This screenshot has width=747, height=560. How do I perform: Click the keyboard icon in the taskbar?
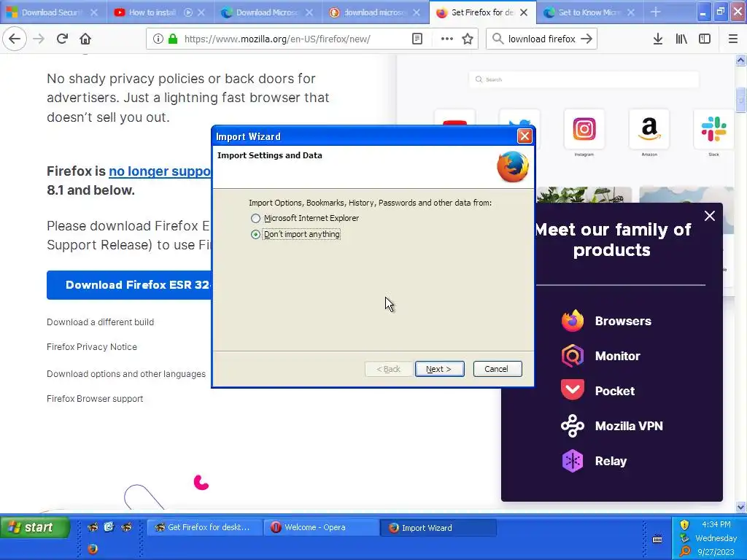click(657, 539)
